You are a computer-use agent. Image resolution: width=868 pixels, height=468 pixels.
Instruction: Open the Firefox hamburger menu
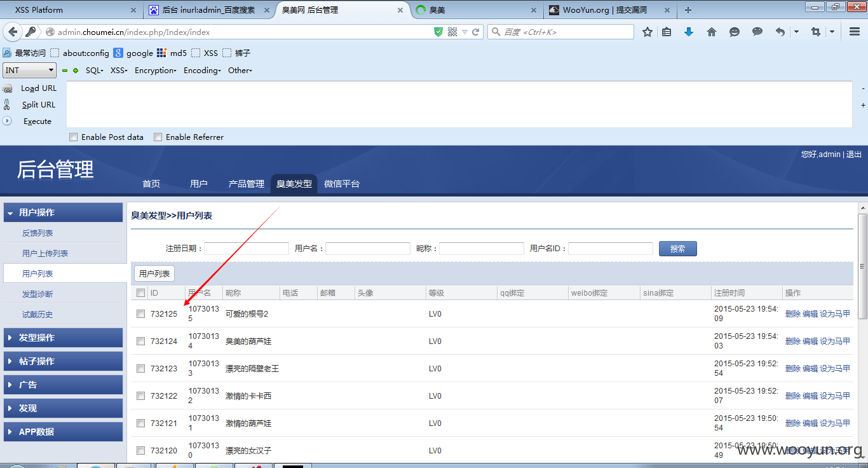tap(855, 32)
